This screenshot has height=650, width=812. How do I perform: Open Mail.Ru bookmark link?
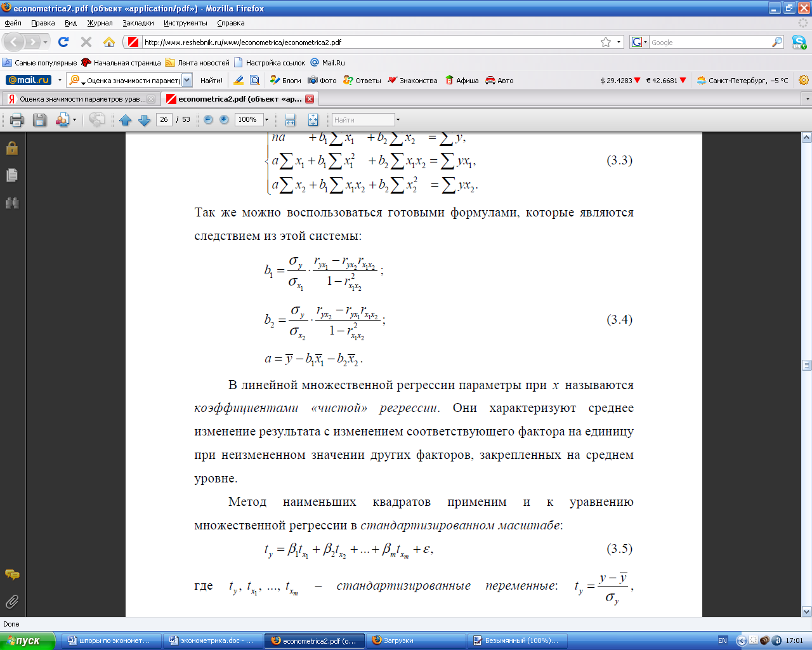[327, 63]
